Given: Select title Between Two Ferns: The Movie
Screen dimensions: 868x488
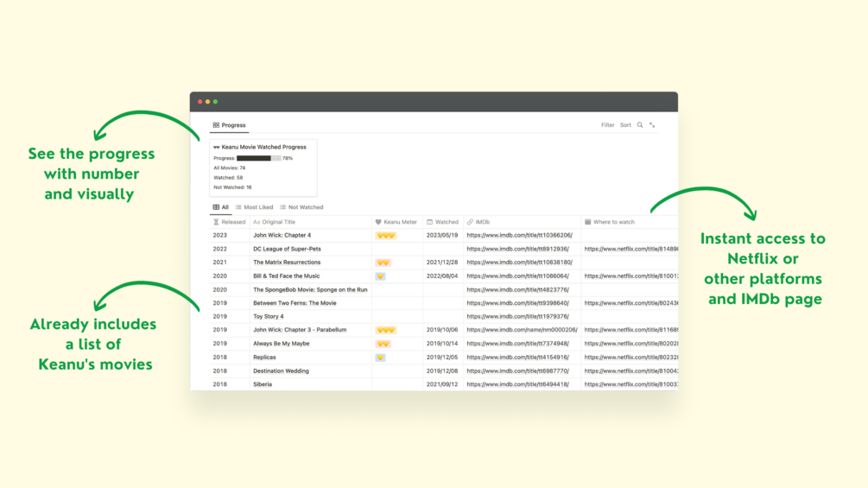Looking at the screenshot, I should click(295, 303).
